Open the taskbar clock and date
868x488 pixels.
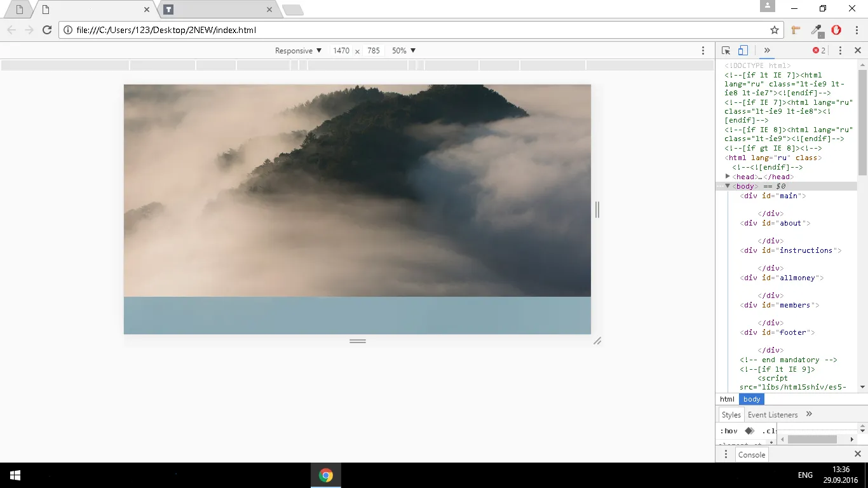coord(841,475)
